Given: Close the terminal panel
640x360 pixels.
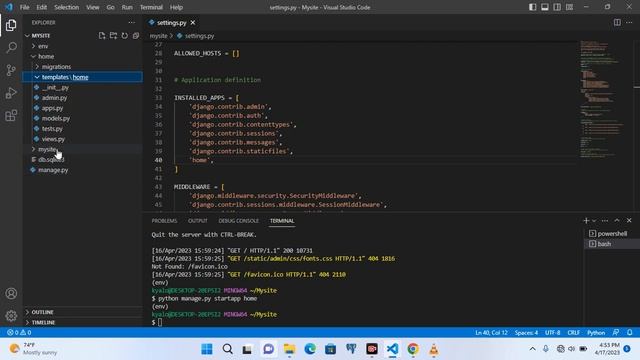Looking at the screenshot, I should point(629,220).
